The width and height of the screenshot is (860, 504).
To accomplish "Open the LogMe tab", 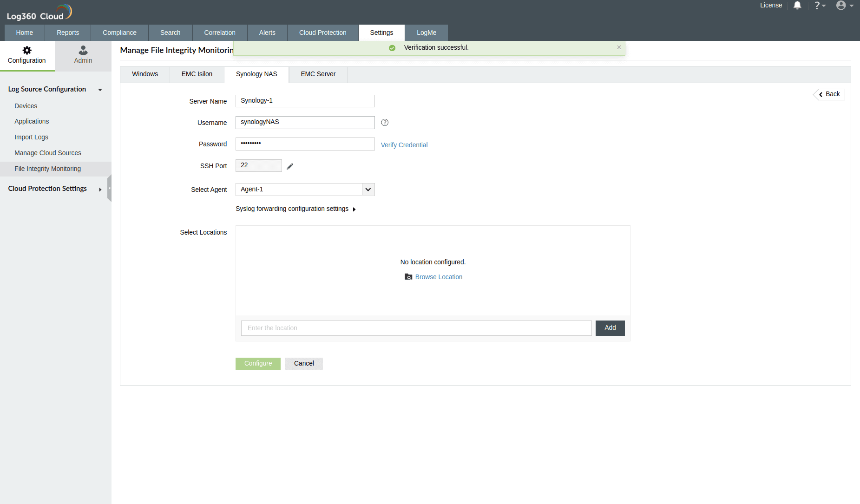I will [427, 33].
